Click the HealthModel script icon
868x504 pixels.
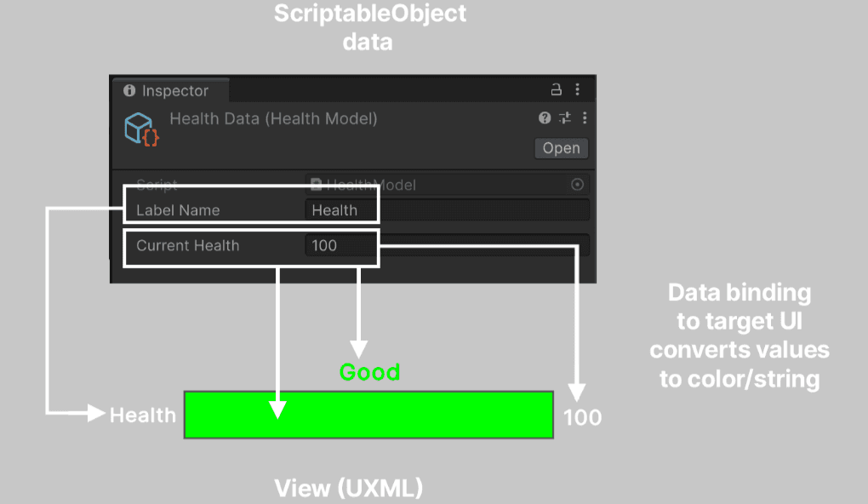tap(317, 185)
